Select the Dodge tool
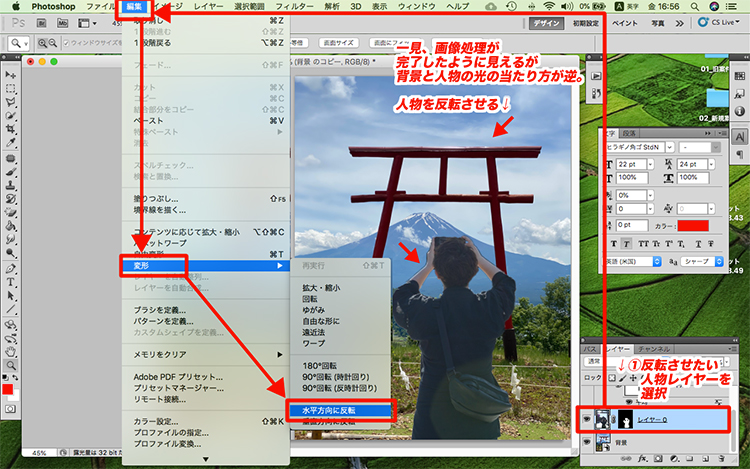 [10, 252]
